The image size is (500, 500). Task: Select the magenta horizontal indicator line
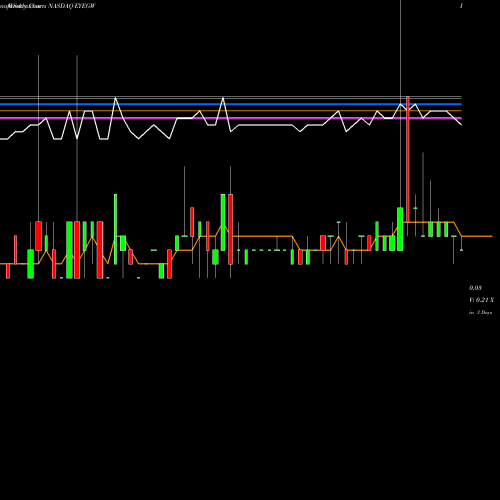point(231,118)
